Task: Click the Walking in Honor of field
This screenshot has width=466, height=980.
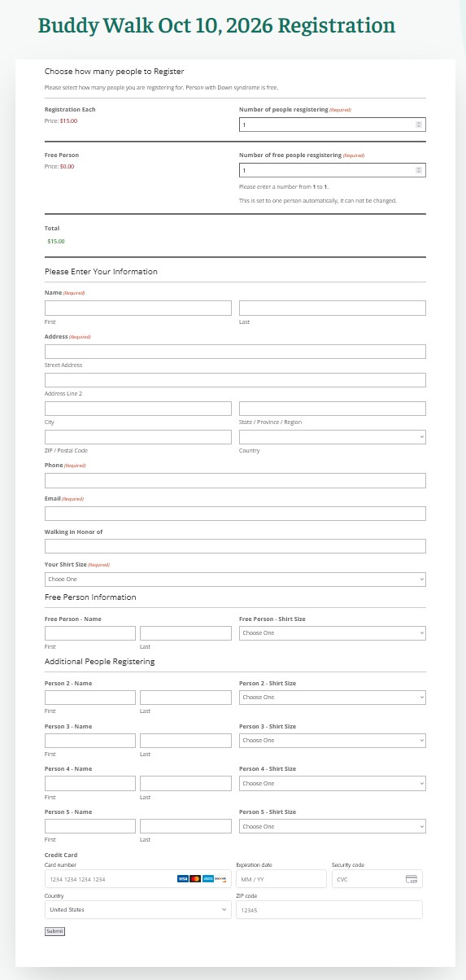Action: point(235,546)
